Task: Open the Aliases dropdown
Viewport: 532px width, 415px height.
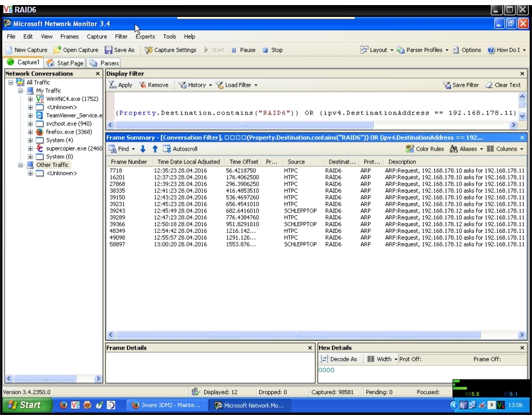Action: click(466, 149)
